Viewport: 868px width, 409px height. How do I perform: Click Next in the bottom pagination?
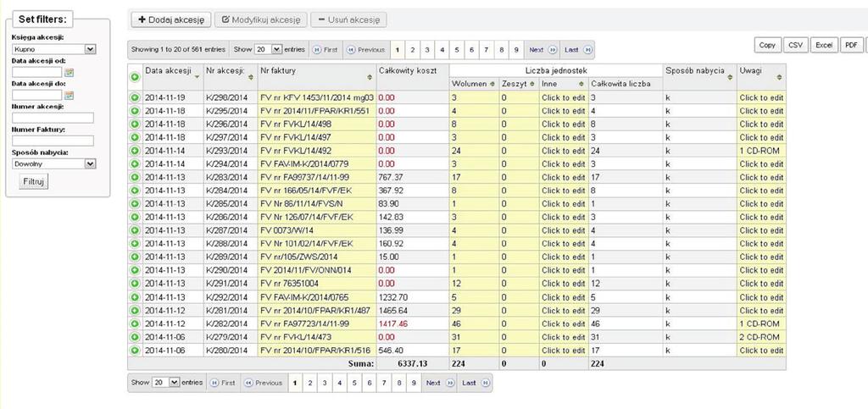point(440,383)
